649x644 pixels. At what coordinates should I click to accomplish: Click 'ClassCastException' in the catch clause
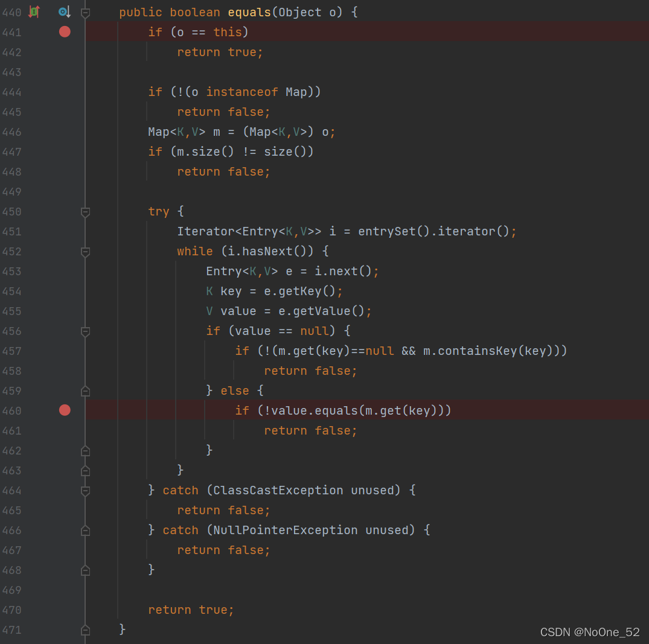(x=278, y=490)
